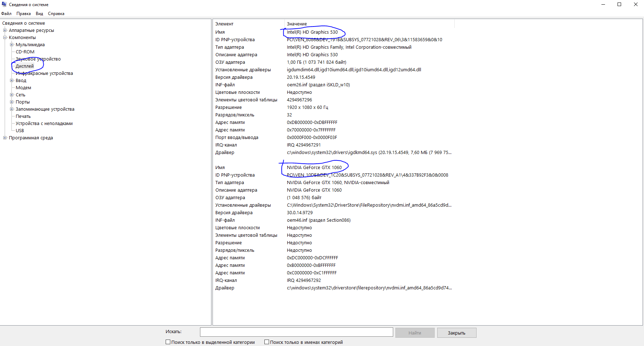Select the Сведения о системе root node
Image resolution: width=644 pixels, height=346 pixels.
click(x=24, y=23)
